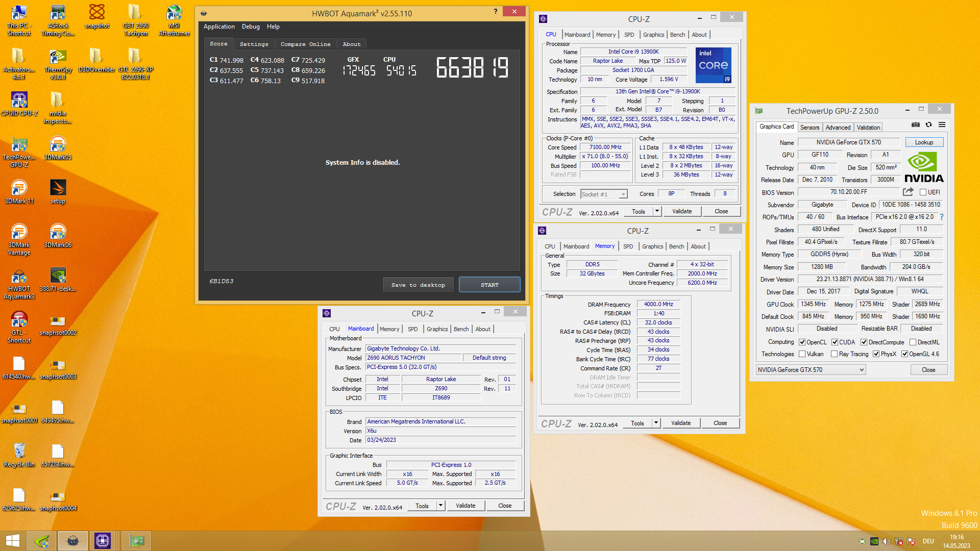
Task: Launch MSI Afterburner desktop icon
Action: pos(174,20)
